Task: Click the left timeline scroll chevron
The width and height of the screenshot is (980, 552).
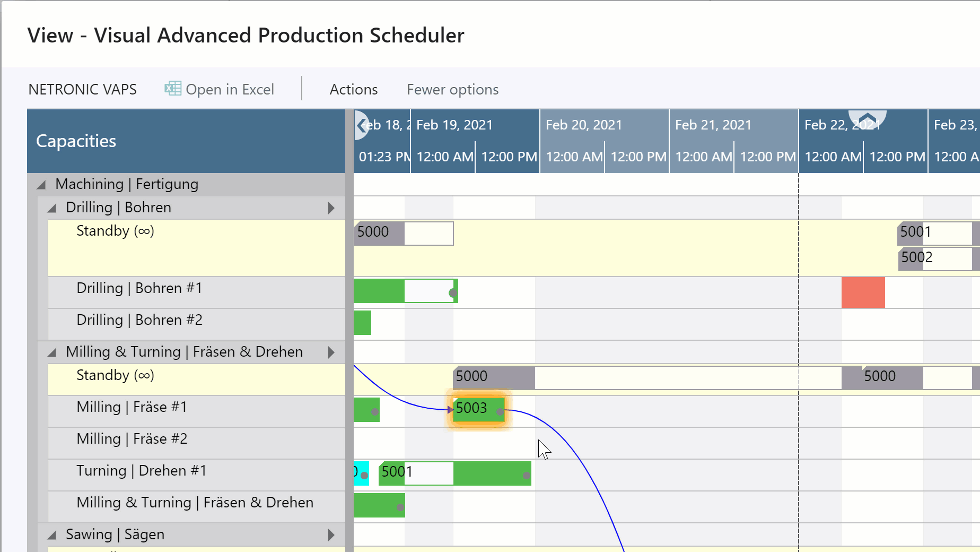Action: tap(361, 125)
